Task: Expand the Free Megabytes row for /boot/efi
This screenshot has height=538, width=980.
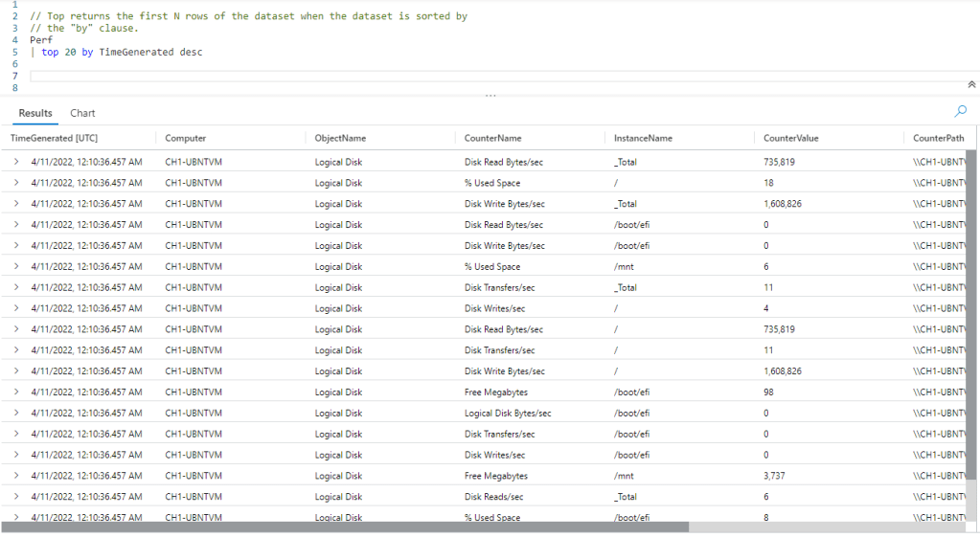Action: point(16,392)
